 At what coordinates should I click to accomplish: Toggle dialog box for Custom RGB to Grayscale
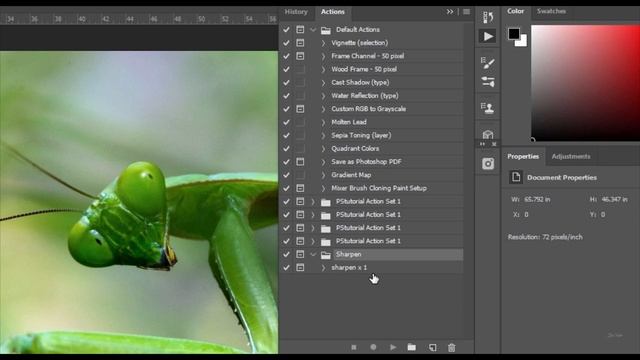[300, 109]
